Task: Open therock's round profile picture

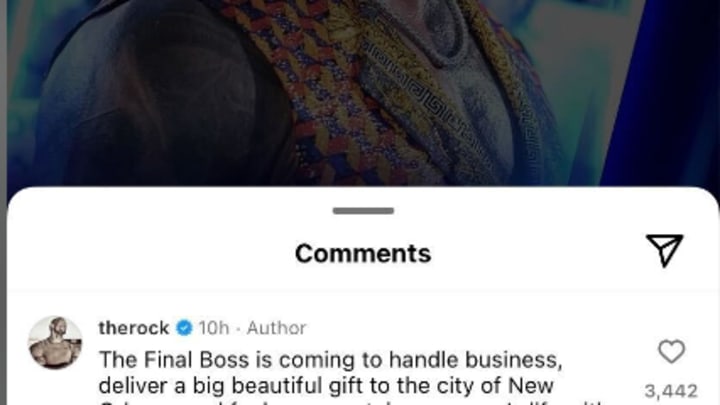Action: coord(55,343)
